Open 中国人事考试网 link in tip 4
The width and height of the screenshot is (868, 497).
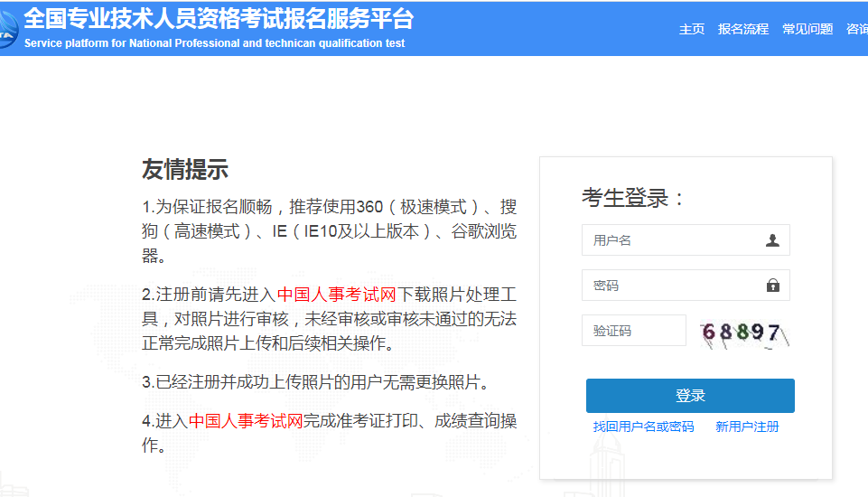(x=246, y=421)
